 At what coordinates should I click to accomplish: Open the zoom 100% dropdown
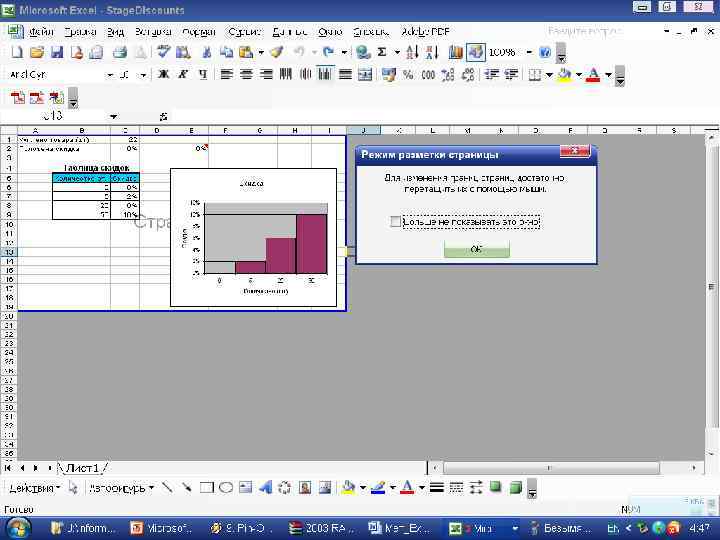click(529, 52)
